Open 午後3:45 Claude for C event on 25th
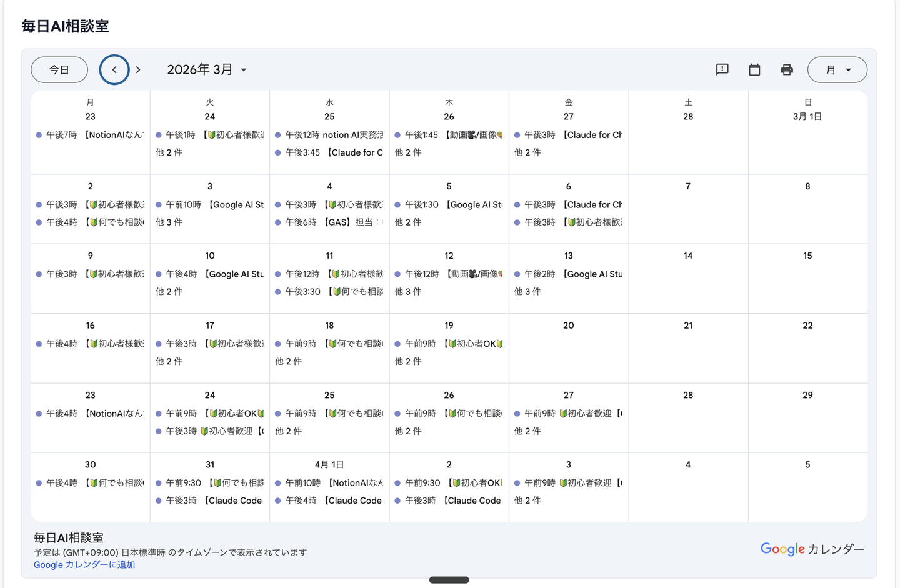The width and height of the screenshot is (900, 588). [x=329, y=152]
